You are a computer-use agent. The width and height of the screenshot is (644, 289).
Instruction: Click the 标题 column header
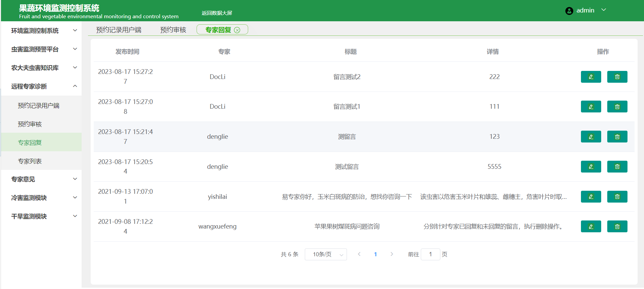point(350,52)
